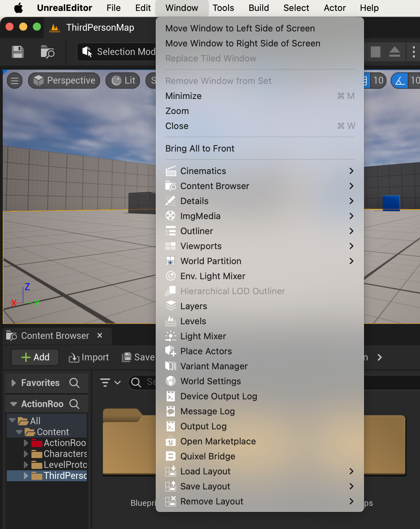
Task: Choose Move Window to Right Side of Screen
Action: (x=260, y=43)
